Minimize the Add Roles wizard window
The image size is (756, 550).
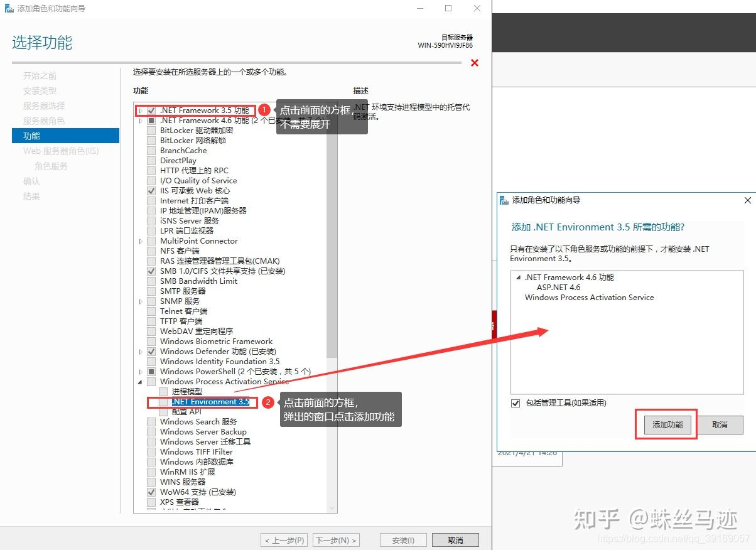419,9
